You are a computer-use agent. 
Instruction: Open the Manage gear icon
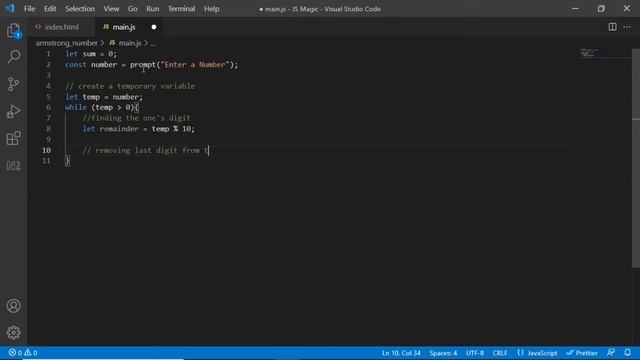(x=13, y=333)
